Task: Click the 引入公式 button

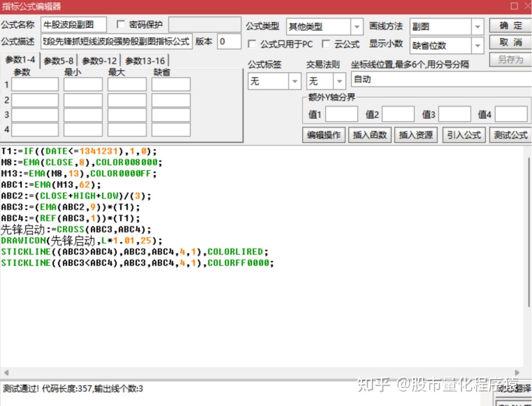Action: click(x=464, y=135)
